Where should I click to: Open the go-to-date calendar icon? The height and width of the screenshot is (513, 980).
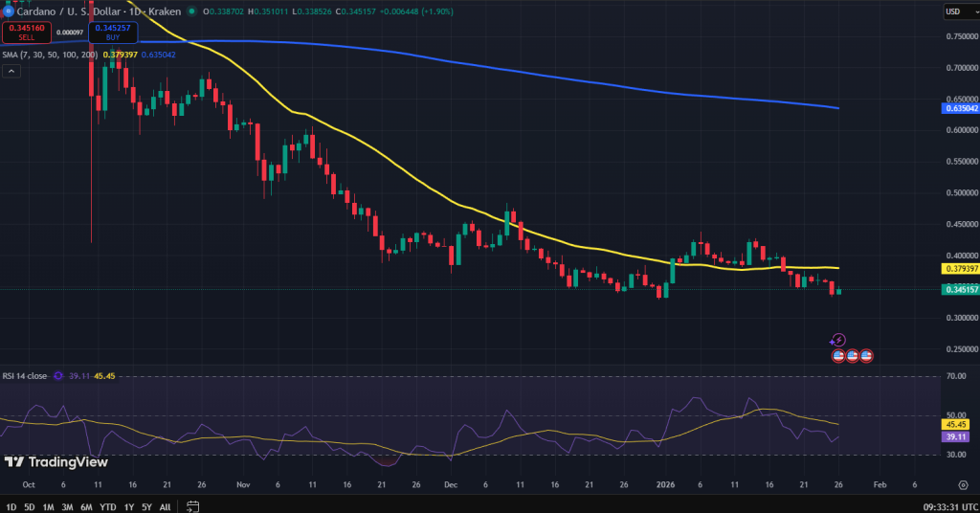pyautogui.click(x=193, y=506)
